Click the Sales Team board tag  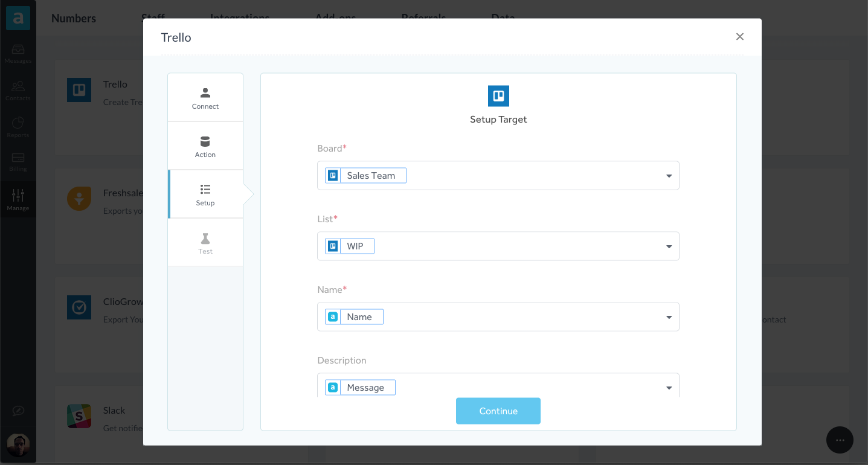pyautogui.click(x=365, y=176)
